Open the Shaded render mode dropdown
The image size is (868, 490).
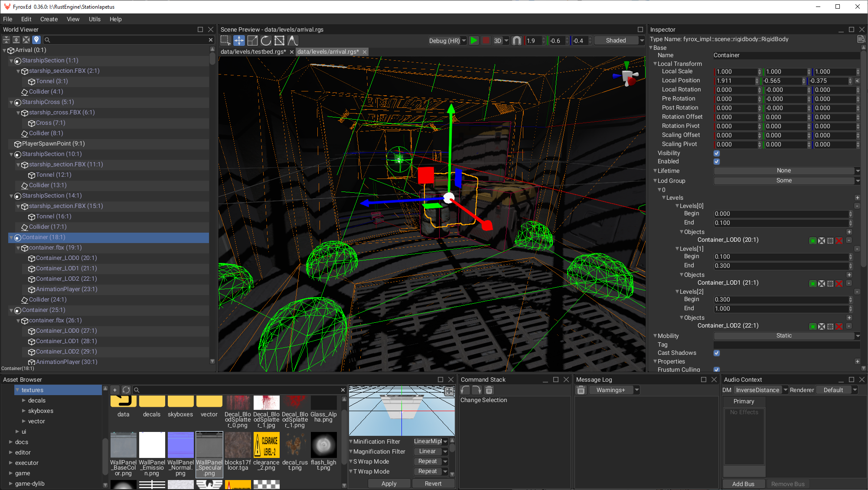[x=619, y=41]
